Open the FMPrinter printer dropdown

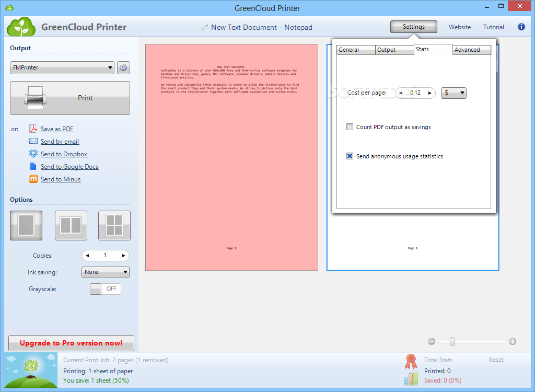62,67
